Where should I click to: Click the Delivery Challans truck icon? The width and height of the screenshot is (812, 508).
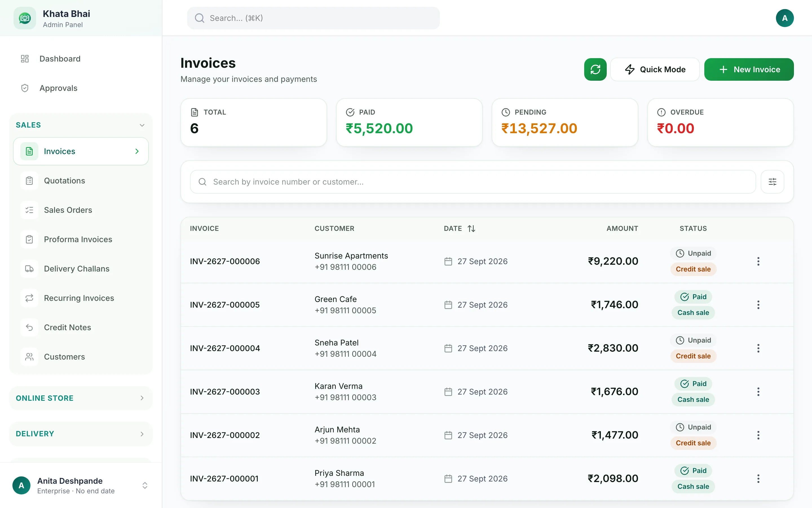[x=29, y=269]
